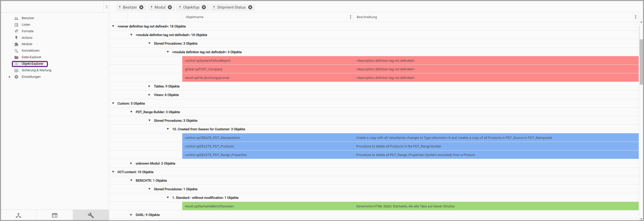The height and width of the screenshot is (221, 644).
Task: Select the control.spDELETE_PDT_Products row
Action: [x=209, y=146]
